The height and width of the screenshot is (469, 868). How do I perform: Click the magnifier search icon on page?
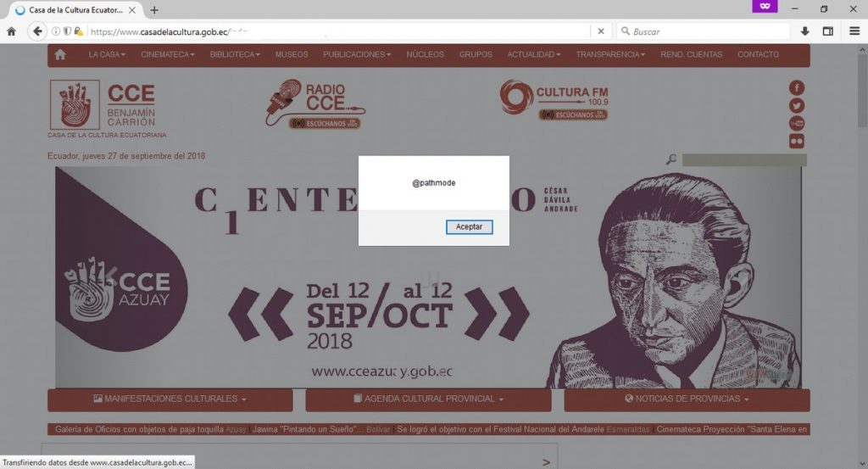coord(671,159)
